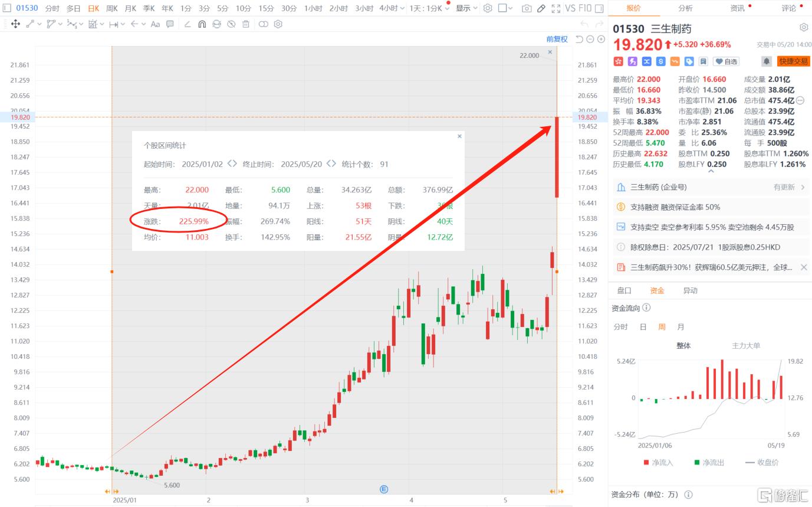Set price alert with bell icon
812x507 pixels.
click(767, 61)
